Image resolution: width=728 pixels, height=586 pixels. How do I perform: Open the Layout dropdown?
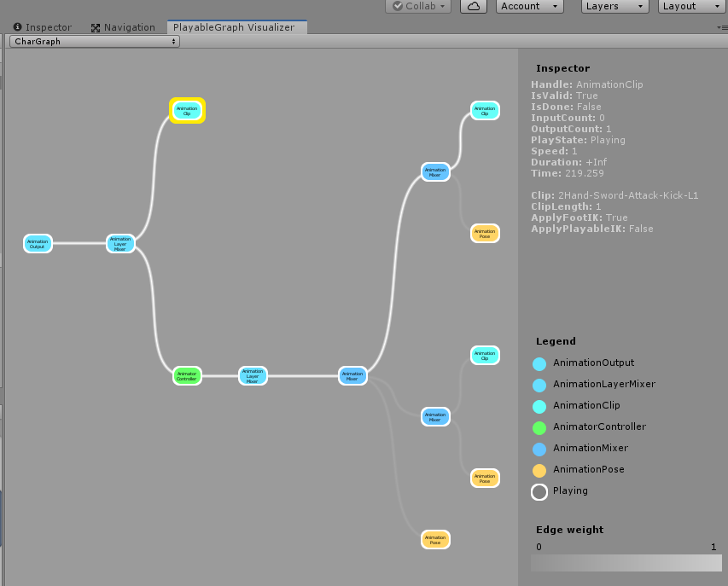(690, 6)
